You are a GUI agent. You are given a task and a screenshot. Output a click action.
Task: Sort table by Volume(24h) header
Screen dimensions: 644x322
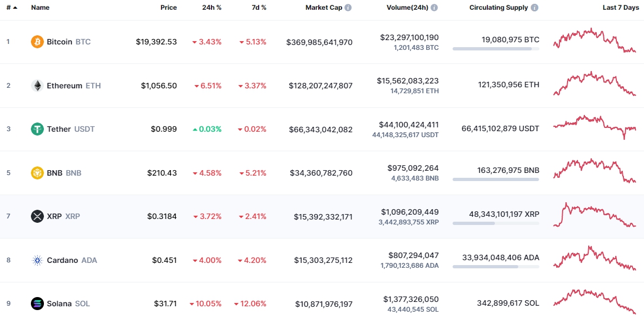click(408, 8)
